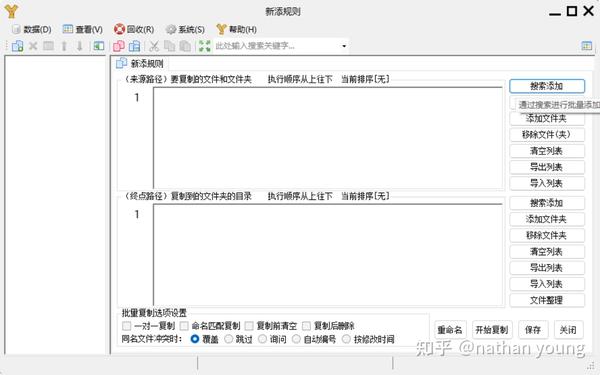The width and height of the screenshot is (600, 375).
Task: Select the 自动编号 radio button
Action: [296, 339]
